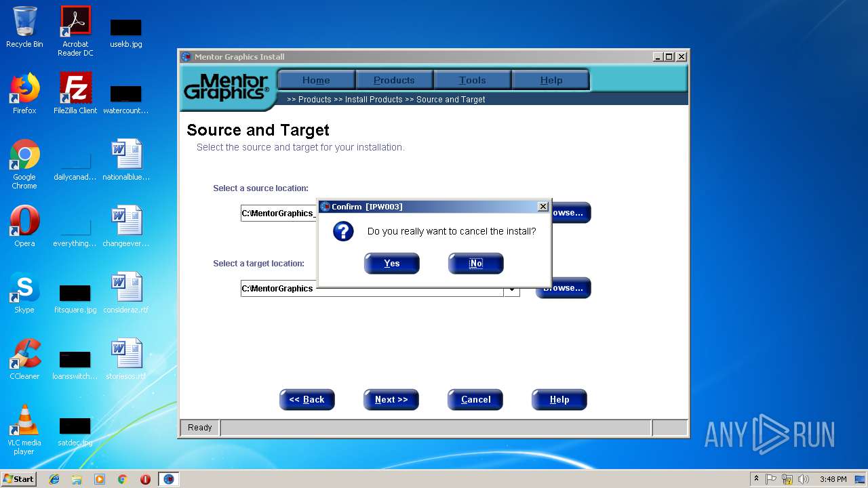Launch Internet Explorer from taskbar
This screenshot has width=868, height=488.
click(54, 479)
